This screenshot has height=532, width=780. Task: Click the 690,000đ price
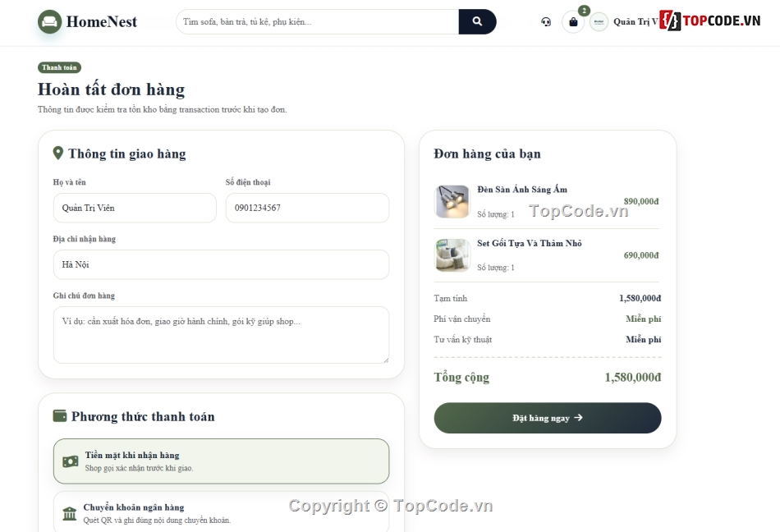click(x=641, y=255)
